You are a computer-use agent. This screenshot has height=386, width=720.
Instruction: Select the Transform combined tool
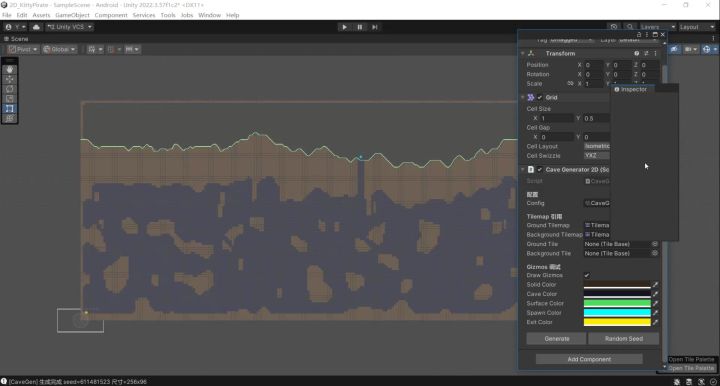(10, 118)
